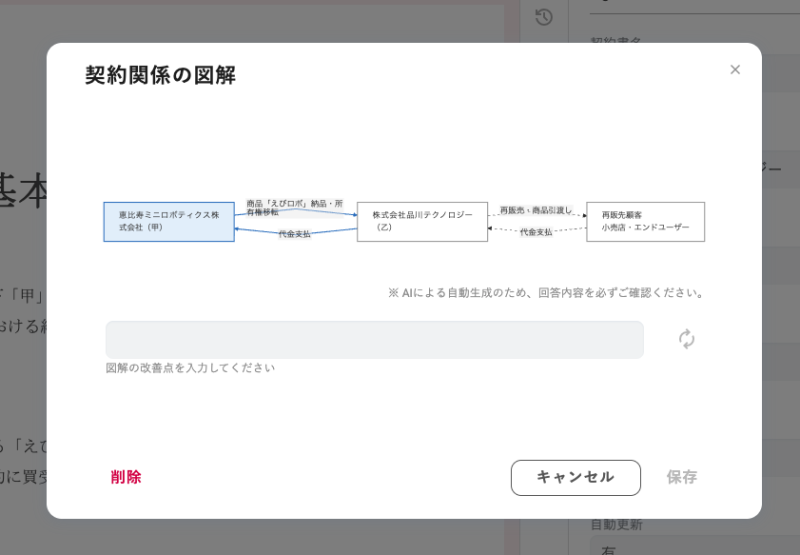Open the history clock icon
800x555 pixels.
pyautogui.click(x=544, y=17)
